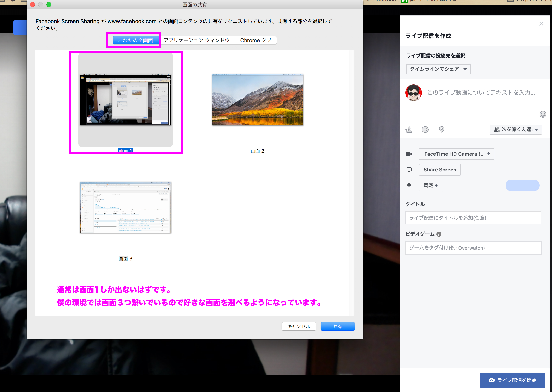Screen dimensions: 552x392
Task: Click the video camera icon
Action: (409, 154)
